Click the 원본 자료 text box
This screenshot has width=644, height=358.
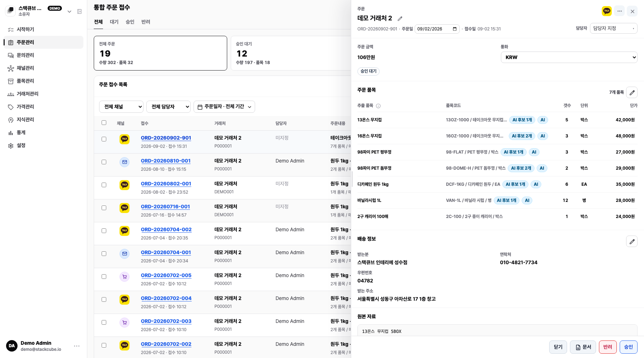(x=497, y=330)
